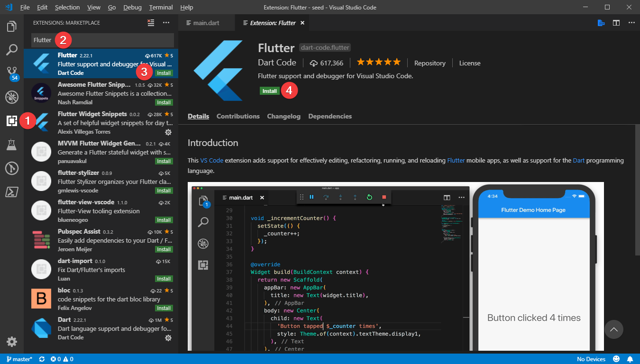Open the Flutter extension Repository link
640x364 pixels.
click(430, 63)
